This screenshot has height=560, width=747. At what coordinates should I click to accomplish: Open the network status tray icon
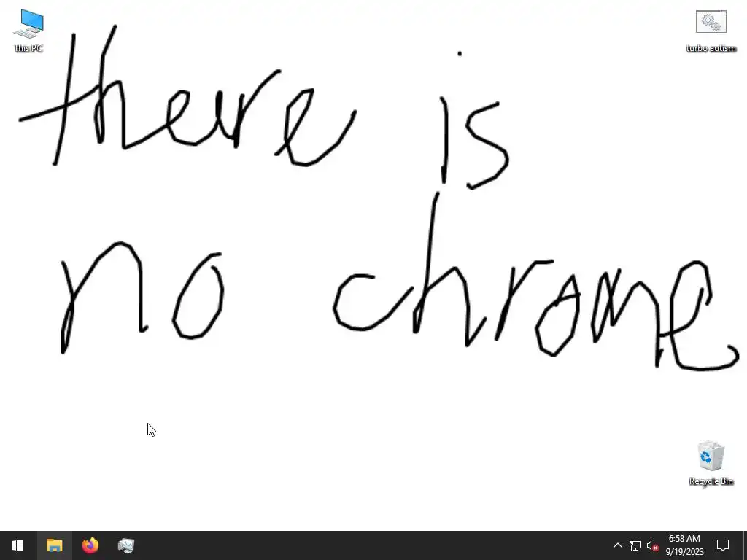635,545
